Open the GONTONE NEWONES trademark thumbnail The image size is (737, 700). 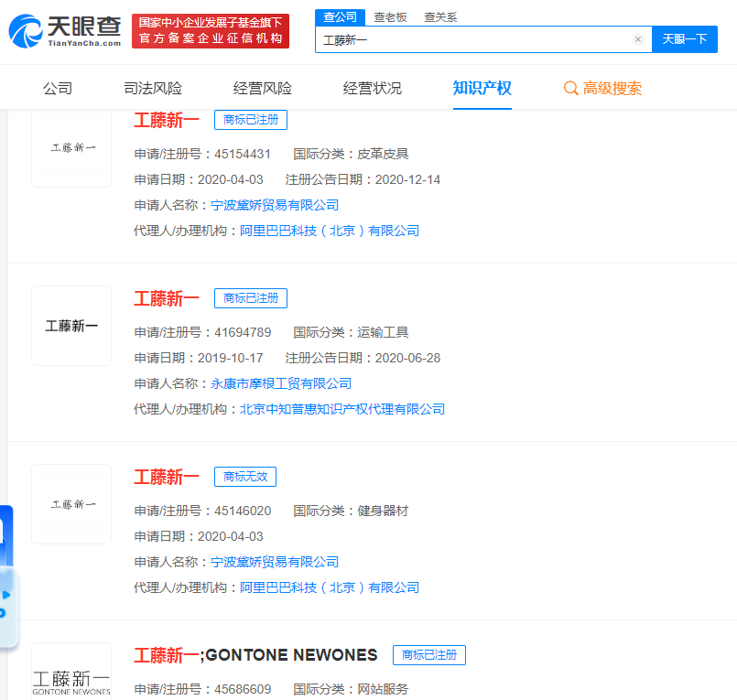pyautogui.click(x=71, y=672)
